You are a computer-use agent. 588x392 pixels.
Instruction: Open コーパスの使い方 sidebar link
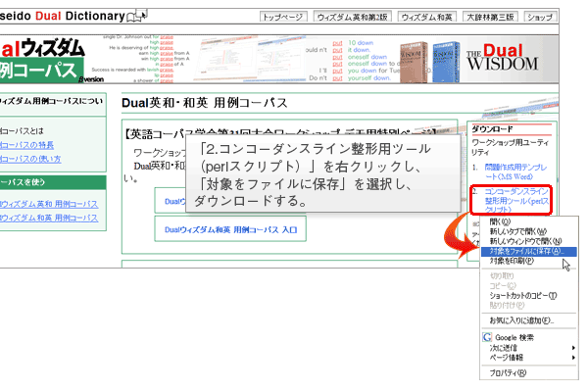tap(30, 159)
